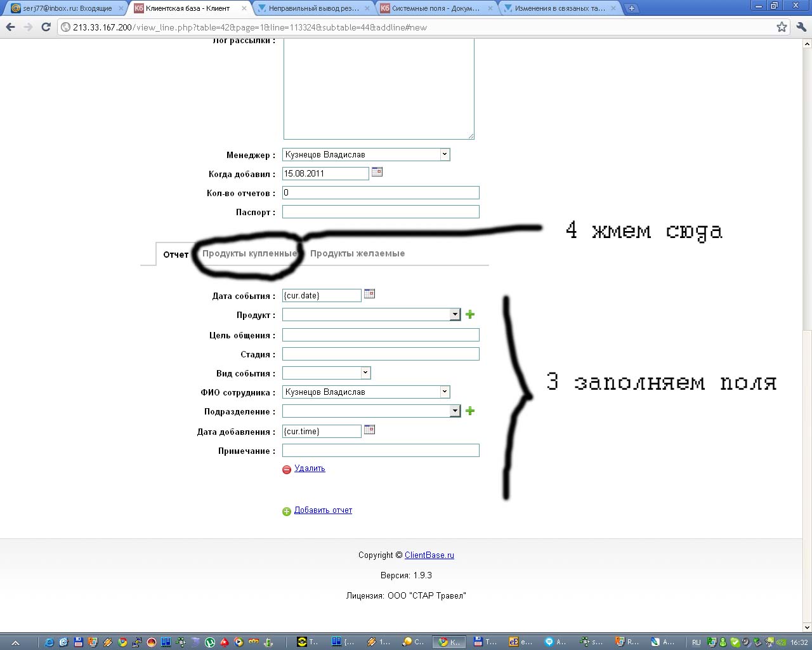
Task: Click green plus next to Продукт dropdown
Action: pos(470,314)
